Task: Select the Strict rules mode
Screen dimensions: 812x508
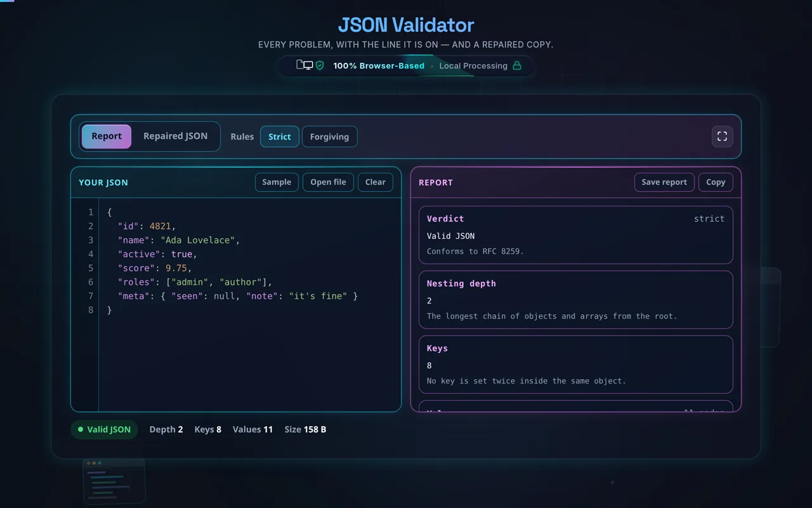Action: point(280,137)
